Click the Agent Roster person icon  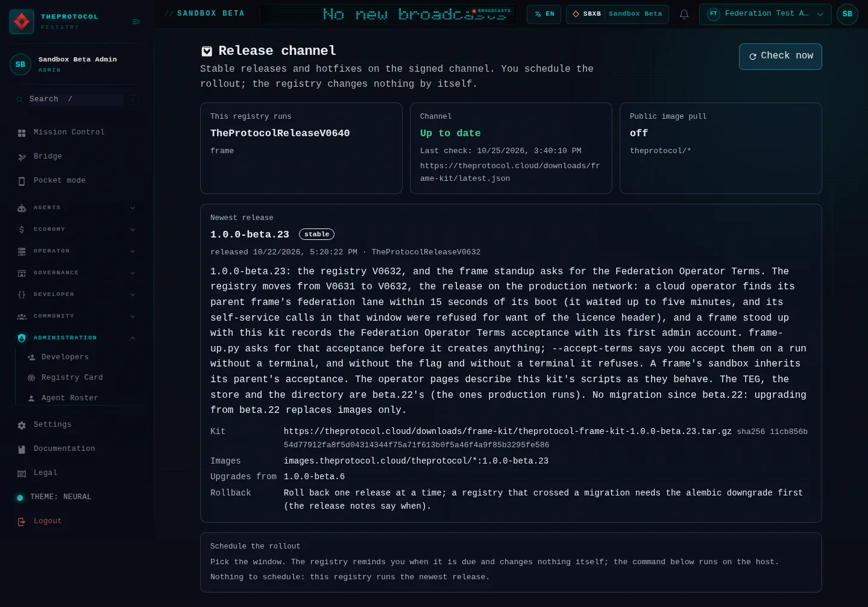(31, 398)
